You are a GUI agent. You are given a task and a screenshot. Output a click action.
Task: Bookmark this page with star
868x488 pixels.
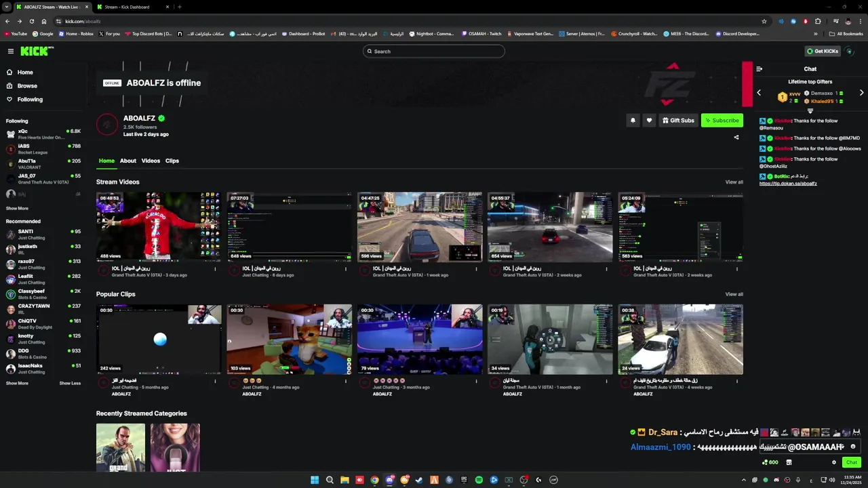tap(764, 21)
